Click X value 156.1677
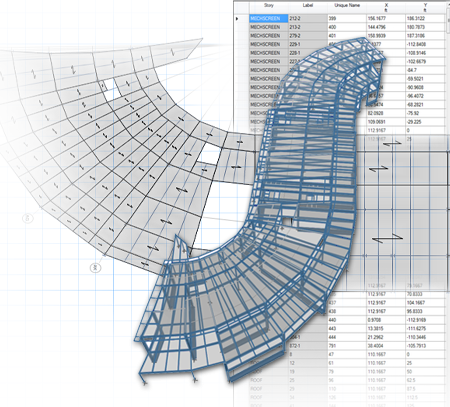Viewport: 450px width, 407px height. [386, 18]
